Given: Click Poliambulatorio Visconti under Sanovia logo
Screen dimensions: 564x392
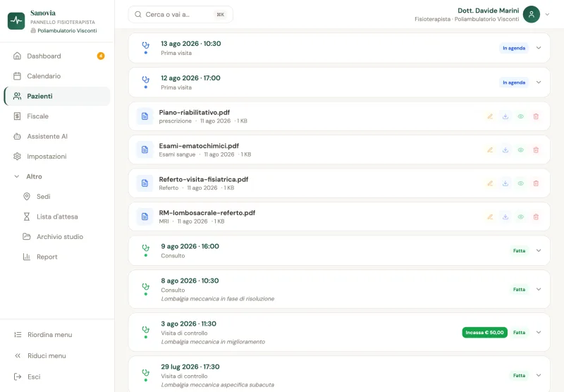Looking at the screenshot, I should pyautogui.click(x=67, y=31).
